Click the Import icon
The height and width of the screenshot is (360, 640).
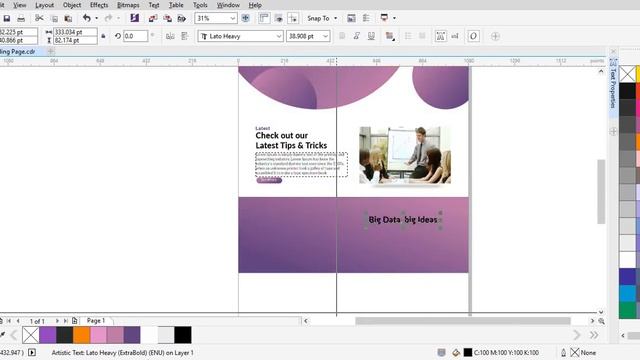pyautogui.click(x=153, y=18)
